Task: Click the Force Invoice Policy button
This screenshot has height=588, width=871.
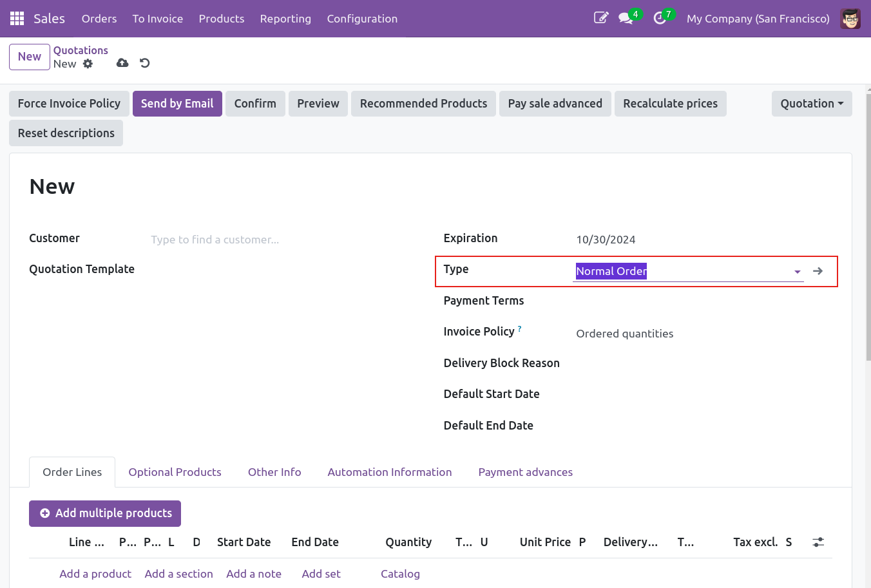Action: pos(69,104)
